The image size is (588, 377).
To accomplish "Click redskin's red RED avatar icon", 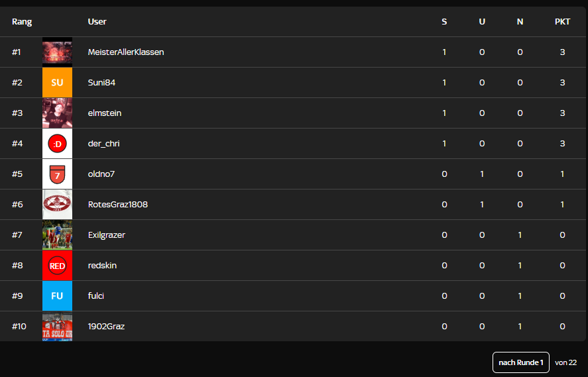I will coord(57,265).
